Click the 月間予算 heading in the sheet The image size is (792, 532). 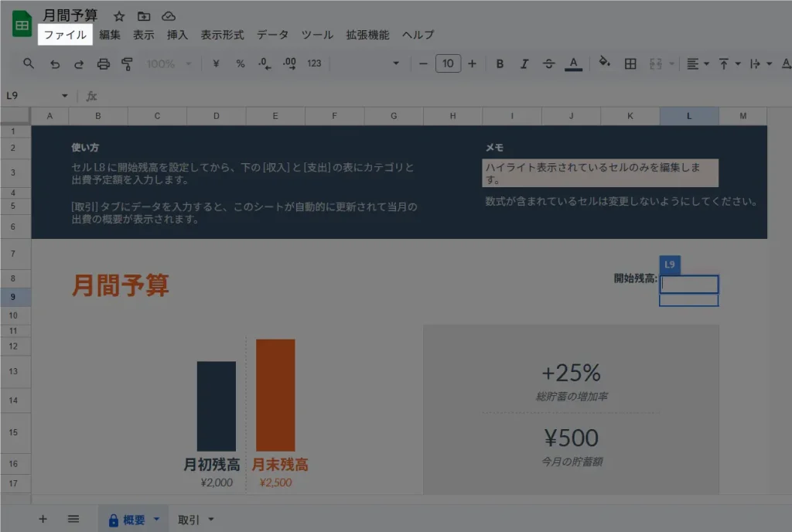[x=120, y=285]
